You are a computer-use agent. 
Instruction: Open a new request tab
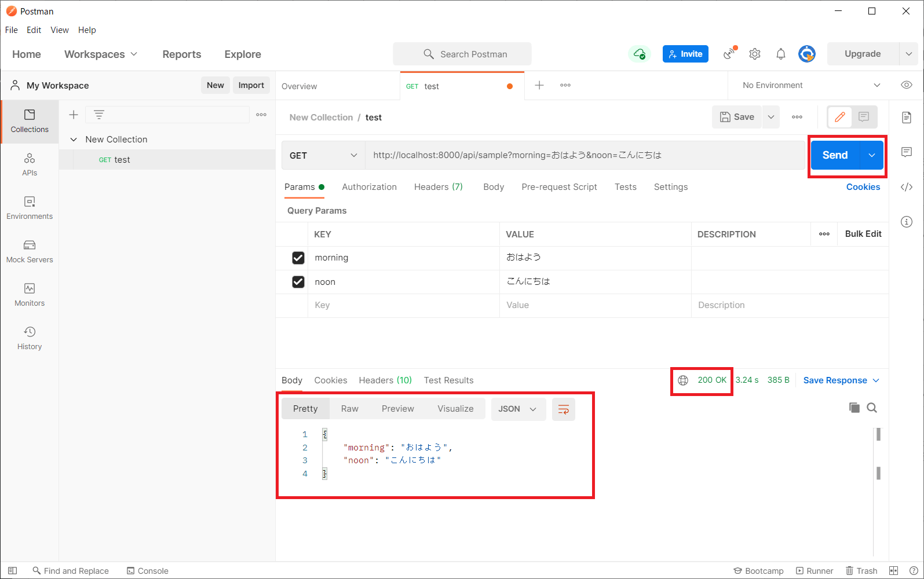539,85
